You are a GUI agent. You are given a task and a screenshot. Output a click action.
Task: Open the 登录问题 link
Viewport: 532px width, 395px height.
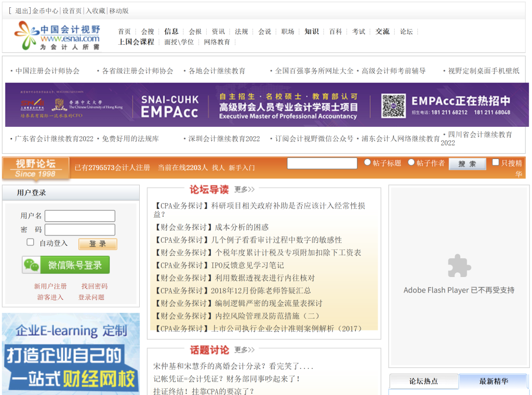(91, 297)
